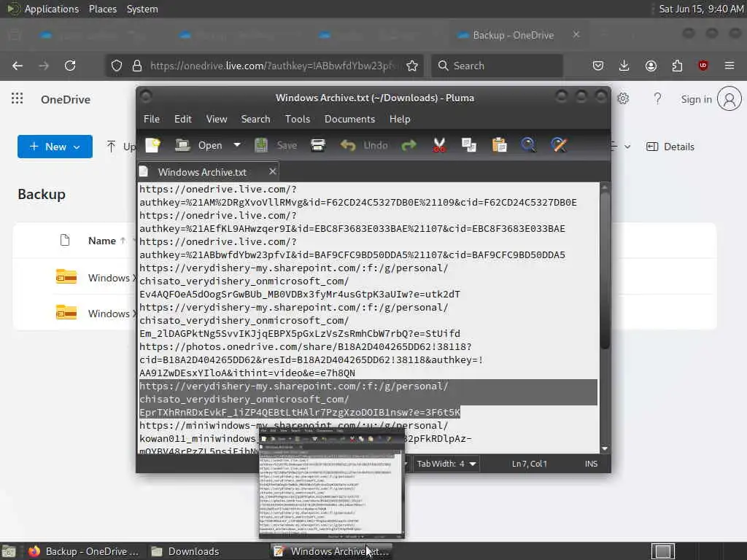This screenshot has width=747, height=560.
Task: Click the Print icon in Pluma toolbar
Action: tap(318, 145)
